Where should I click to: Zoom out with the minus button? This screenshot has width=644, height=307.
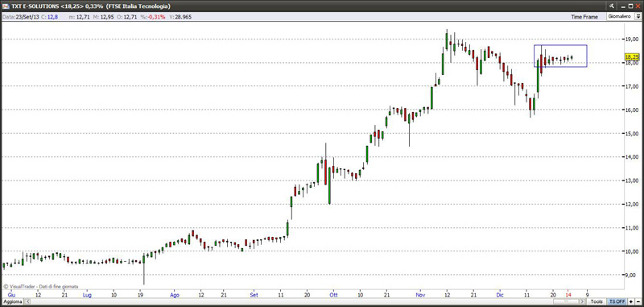click(x=638, y=301)
